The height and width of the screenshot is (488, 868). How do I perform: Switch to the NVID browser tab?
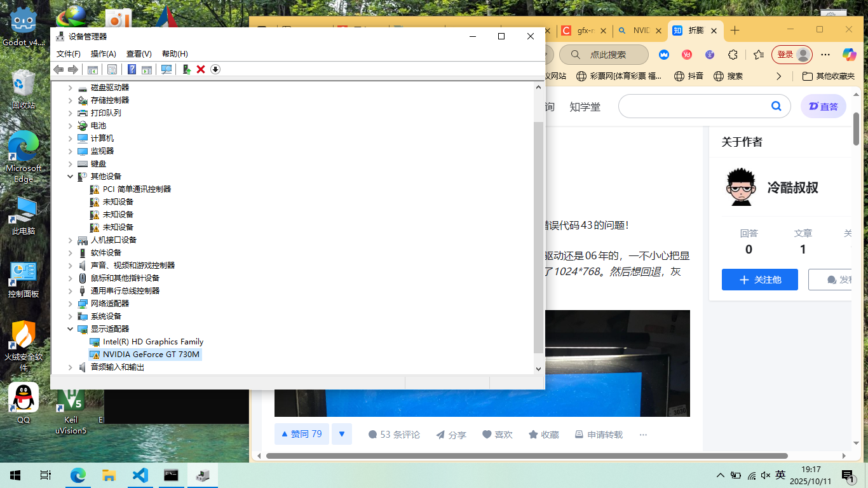coord(641,30)
